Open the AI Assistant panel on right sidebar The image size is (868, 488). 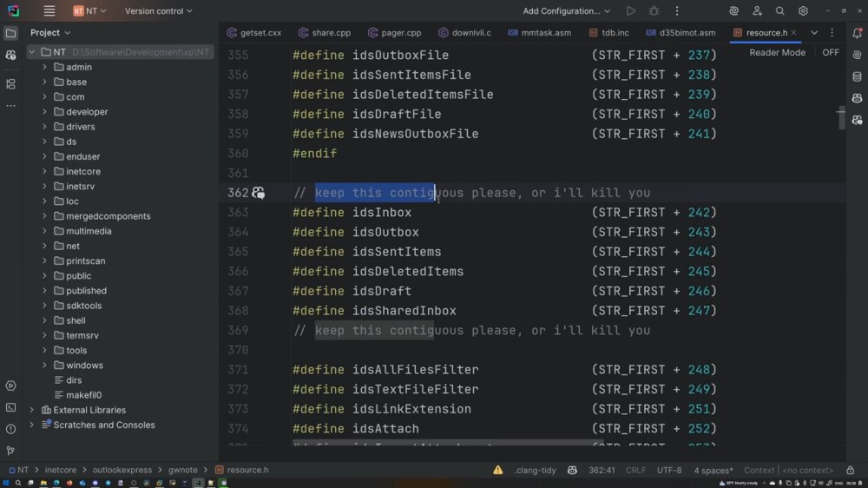(x=857, y=55)
